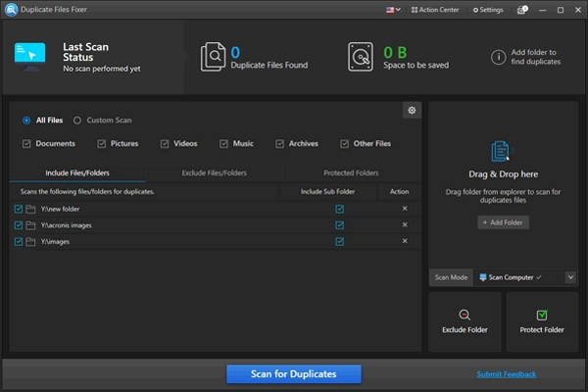Image resolution: width=588 pixels, height=392 pixels.
Task: Remove Y:\new folder with X icon
Action: (405, 208)
